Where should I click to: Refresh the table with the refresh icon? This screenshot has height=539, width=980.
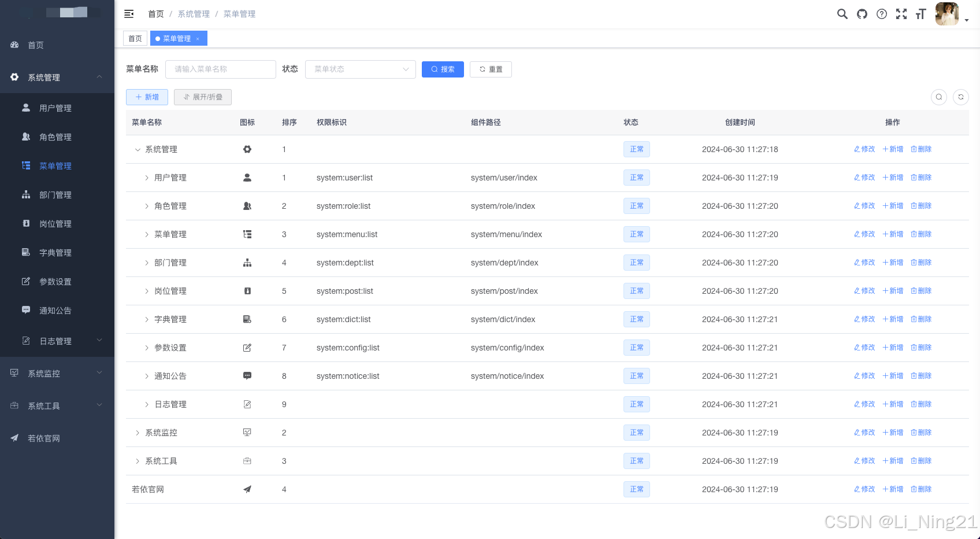coord(960,97)
